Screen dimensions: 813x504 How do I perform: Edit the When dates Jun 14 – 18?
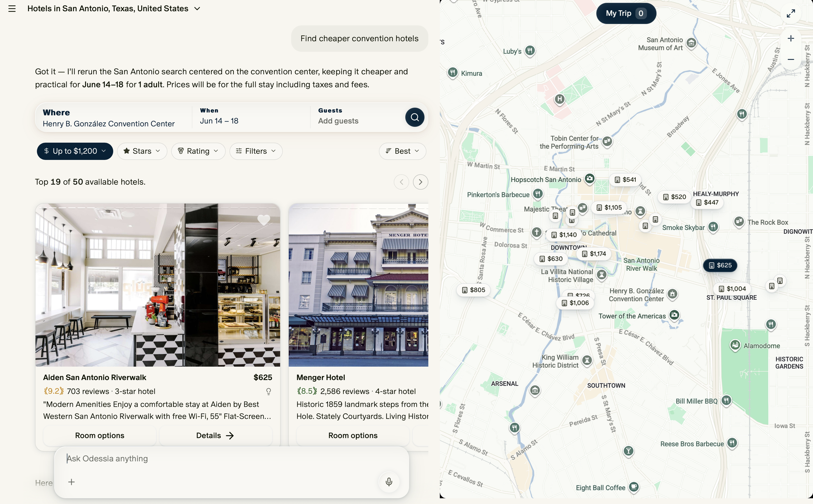(x=251, y=117)
